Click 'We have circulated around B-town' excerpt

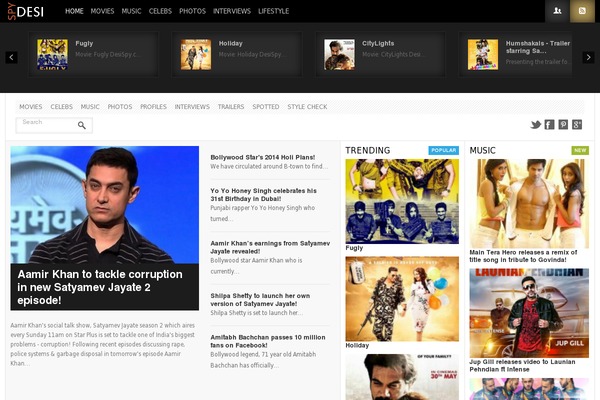coord(269,167)
